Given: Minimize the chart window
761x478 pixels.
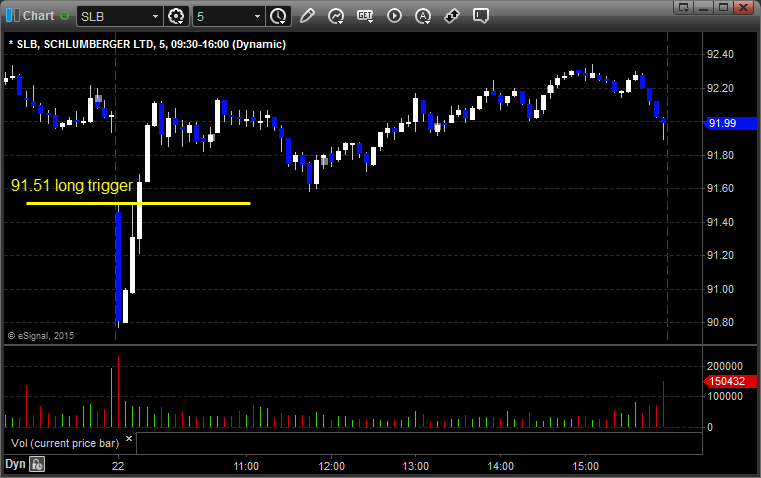Looking at the screenshot, I should click(x=704, y=7).
